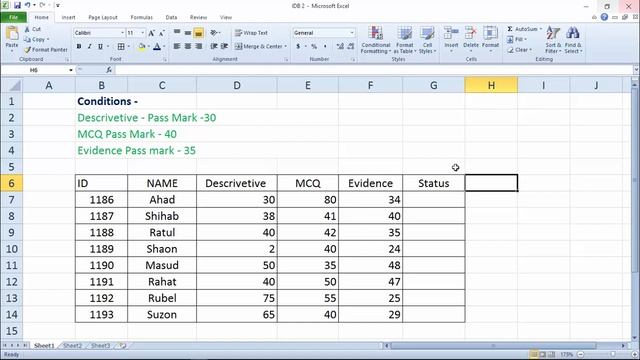The width and height of the screenshot is (640, 360).
Task: Switch to the Formulas tab
Action: pos(142,17)
